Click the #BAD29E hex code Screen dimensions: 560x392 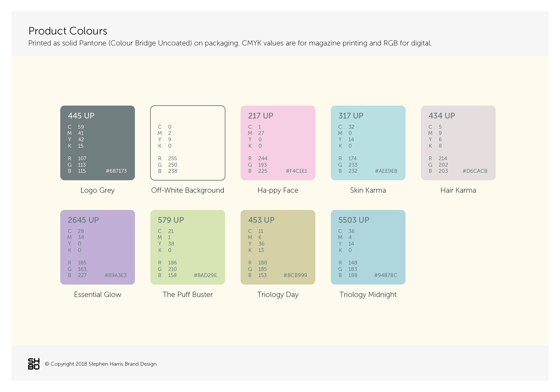click(205, 275)
